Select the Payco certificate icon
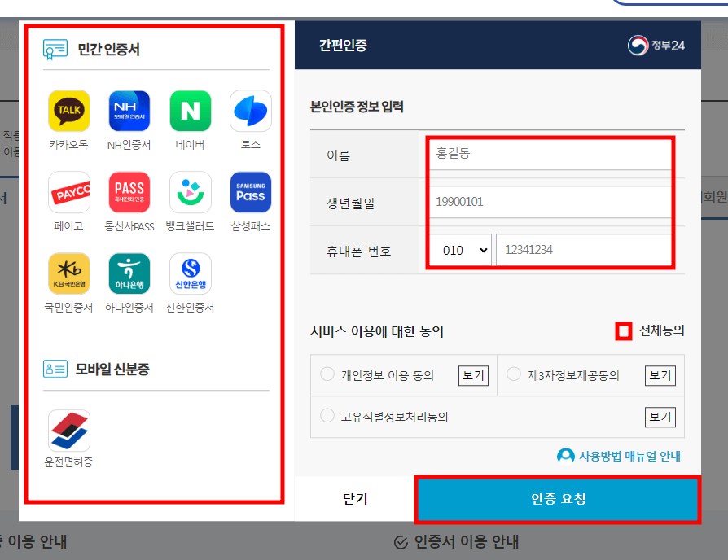This screenshot has width=728, height=560. tap(68, 190)
